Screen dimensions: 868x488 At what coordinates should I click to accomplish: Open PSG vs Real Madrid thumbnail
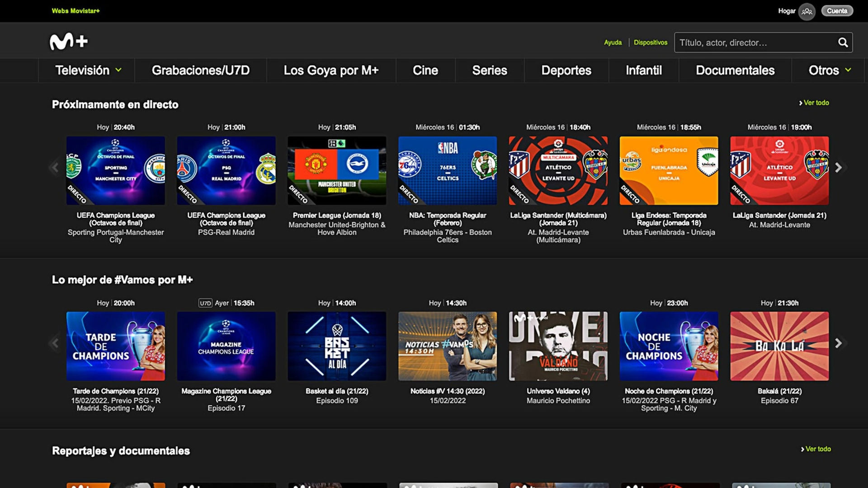pos(226,171)
